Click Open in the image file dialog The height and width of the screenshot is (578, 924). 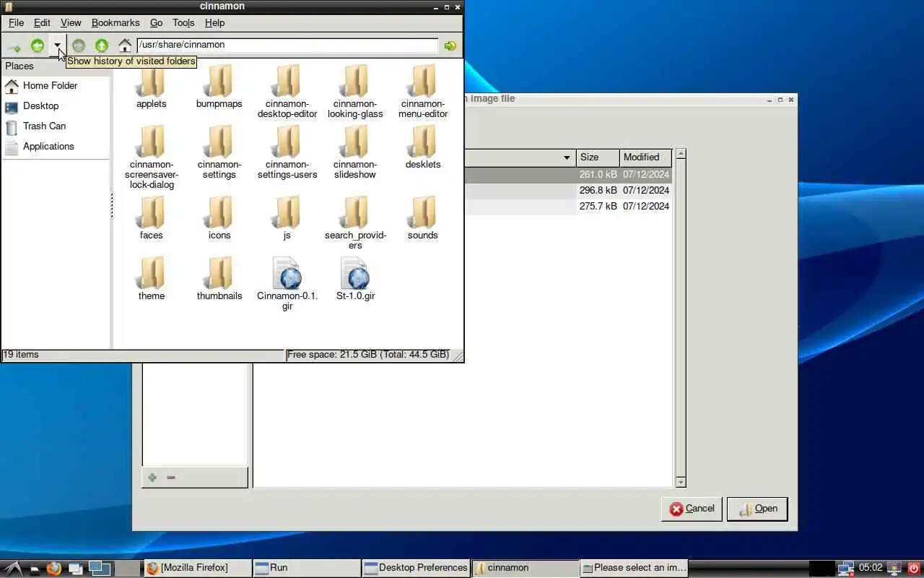tap(757, 509)
